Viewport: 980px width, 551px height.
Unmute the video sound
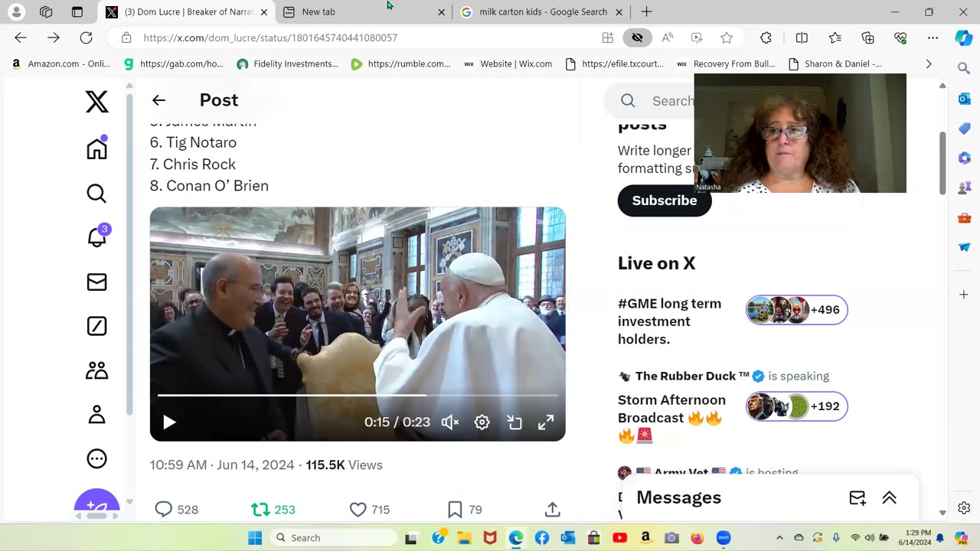[x=450, y=422]
